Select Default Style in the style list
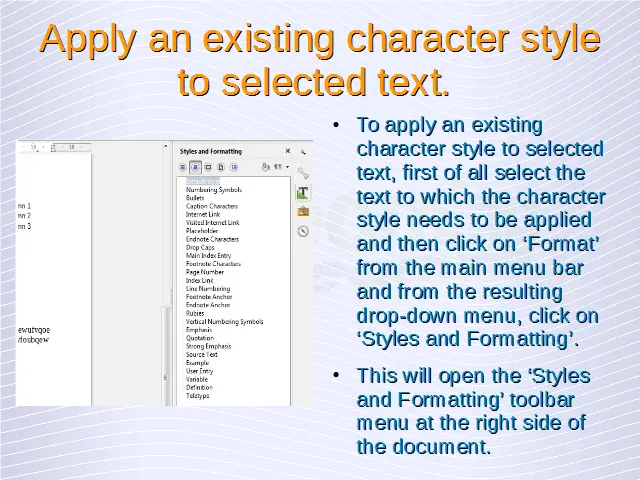 (202, 181)
